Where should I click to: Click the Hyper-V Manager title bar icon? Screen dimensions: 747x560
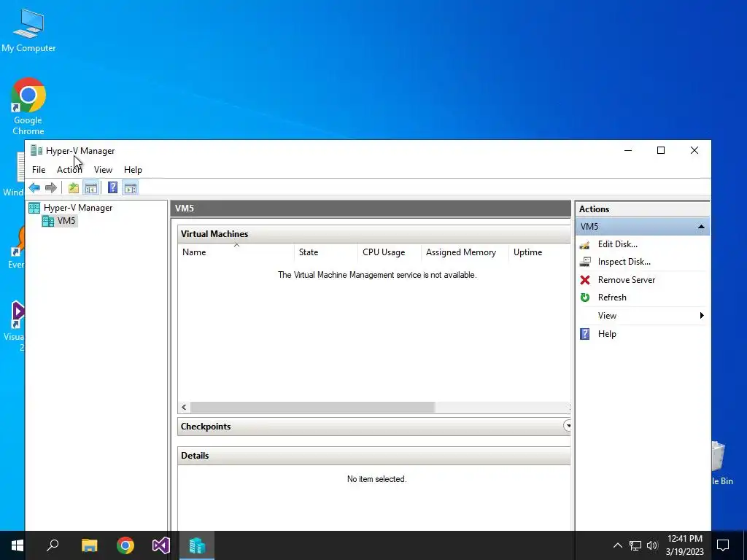(x=36, y=150)
